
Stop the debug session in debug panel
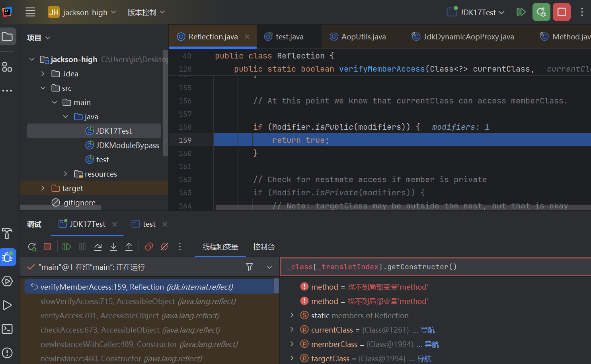coord(47,247)
